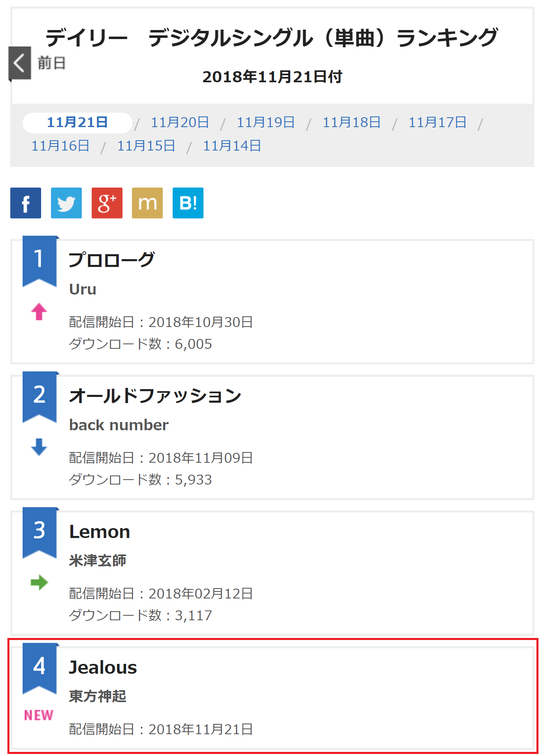Viewport: 543px width, 756px height.
Task: View the 11月18日 ranking
Action: [351, 123]
